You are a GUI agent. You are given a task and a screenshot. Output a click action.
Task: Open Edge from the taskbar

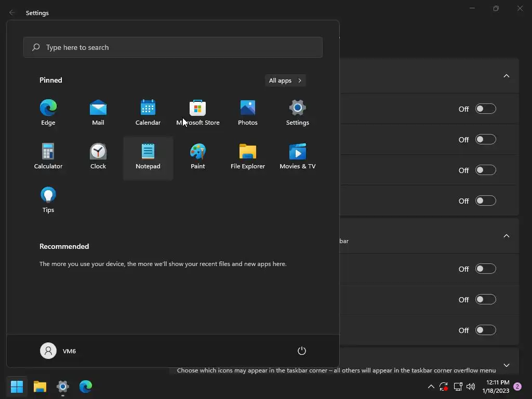click(86, 387)
